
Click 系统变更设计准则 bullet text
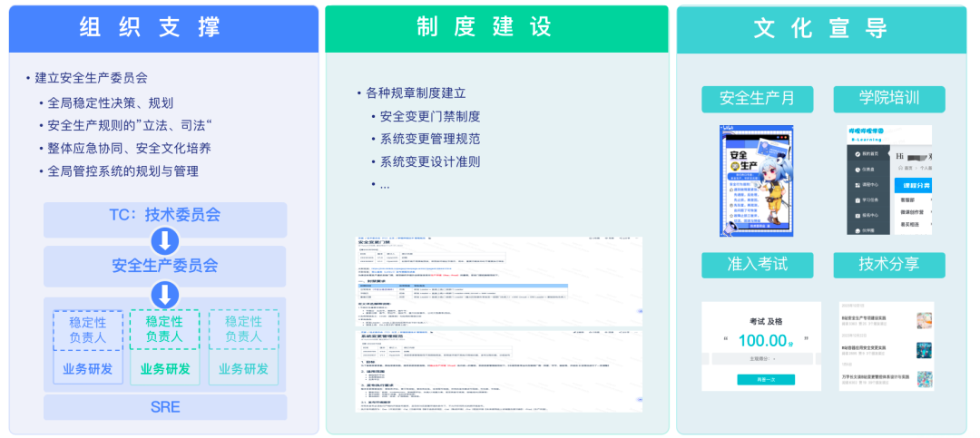[x=430, y=161]
